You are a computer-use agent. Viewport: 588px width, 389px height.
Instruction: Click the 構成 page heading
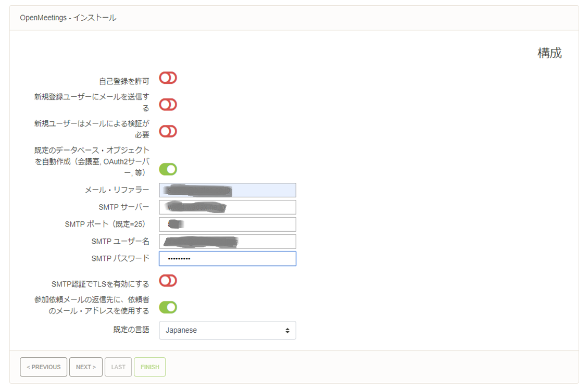tap(549, 53)
